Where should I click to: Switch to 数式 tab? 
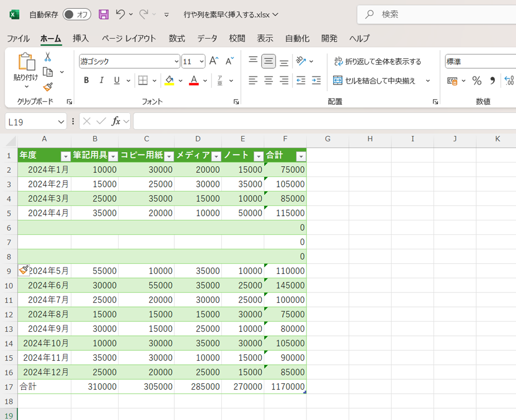[176, 39]
